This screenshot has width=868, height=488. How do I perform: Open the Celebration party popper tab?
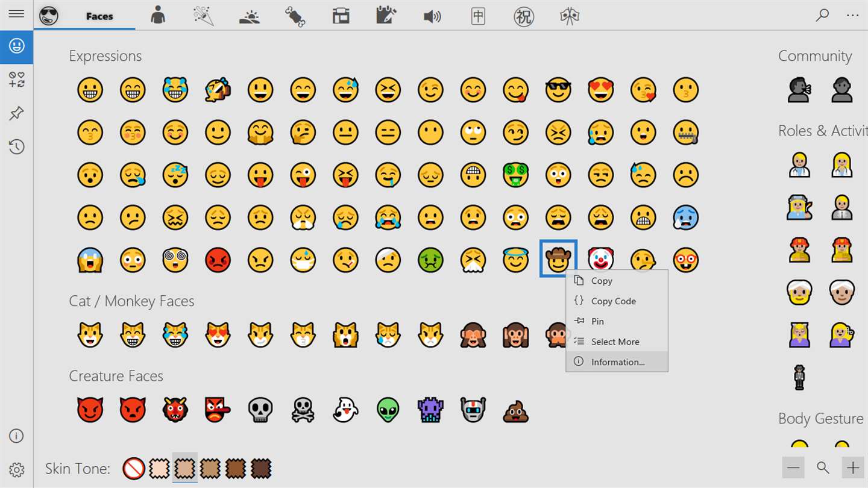coord(204,16)
